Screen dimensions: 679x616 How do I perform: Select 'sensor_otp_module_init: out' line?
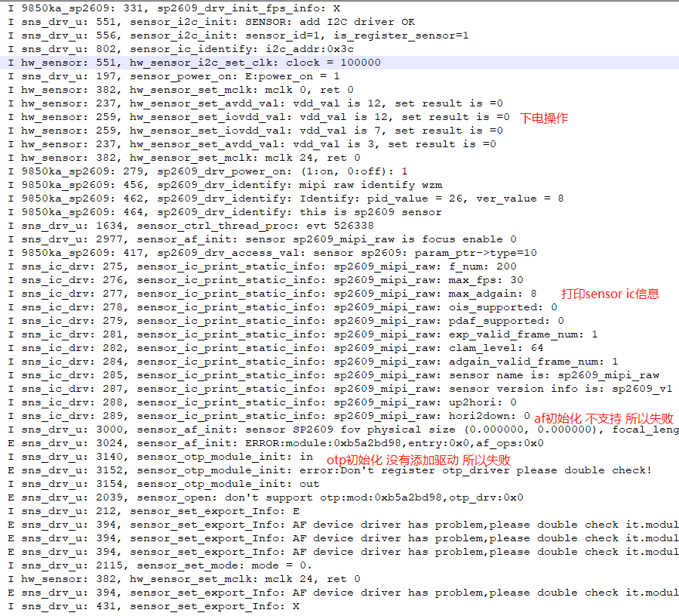click(164, 484)
